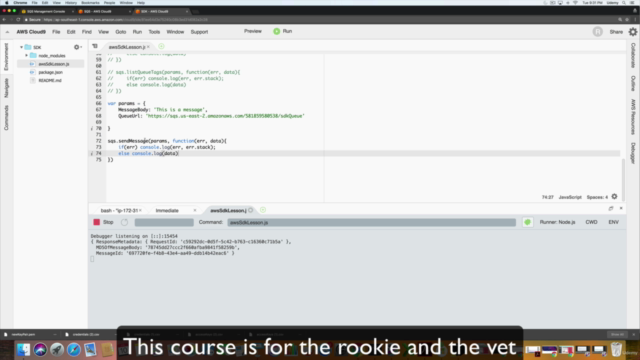The height and width of the screenshot is (360, 640).
Task: Click the CWD button
Action: click(591, 222)
